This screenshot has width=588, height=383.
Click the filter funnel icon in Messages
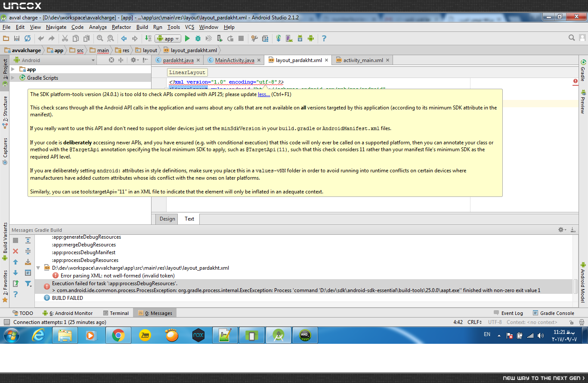[28, 283]
